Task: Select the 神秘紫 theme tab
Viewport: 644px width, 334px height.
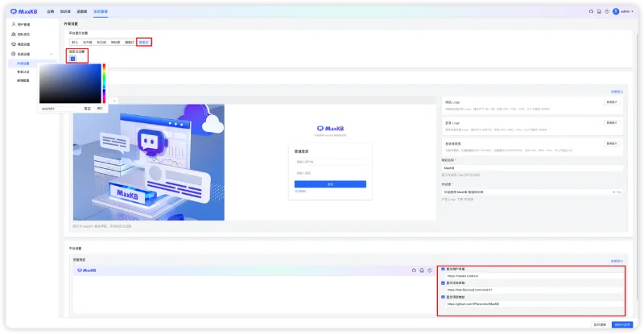Action: (115, 43)
